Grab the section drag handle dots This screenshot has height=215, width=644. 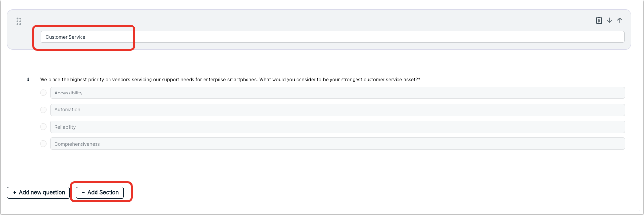[19, 21]
